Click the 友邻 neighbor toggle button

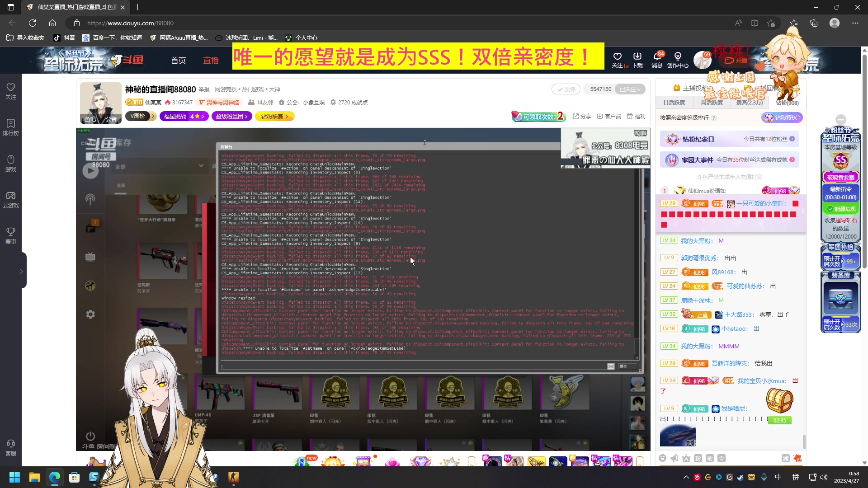(566, 89)
